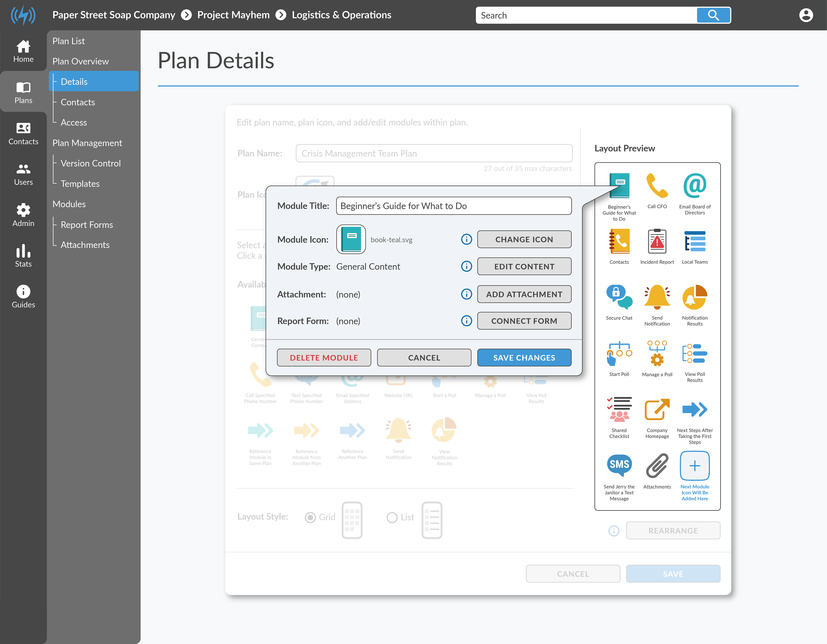Click the Save Changes button

pyautogui.click(x=524, y=358)
